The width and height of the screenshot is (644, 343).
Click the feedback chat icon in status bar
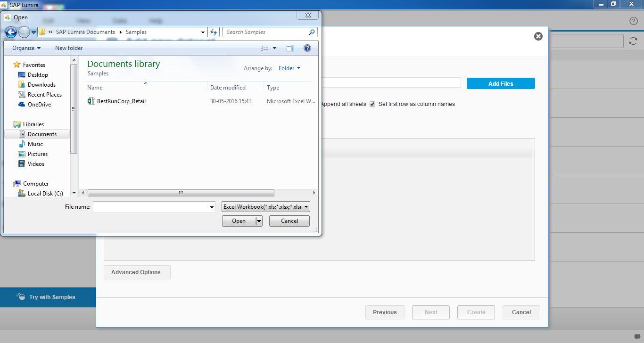pyautogui.click(x=637, y=337)
